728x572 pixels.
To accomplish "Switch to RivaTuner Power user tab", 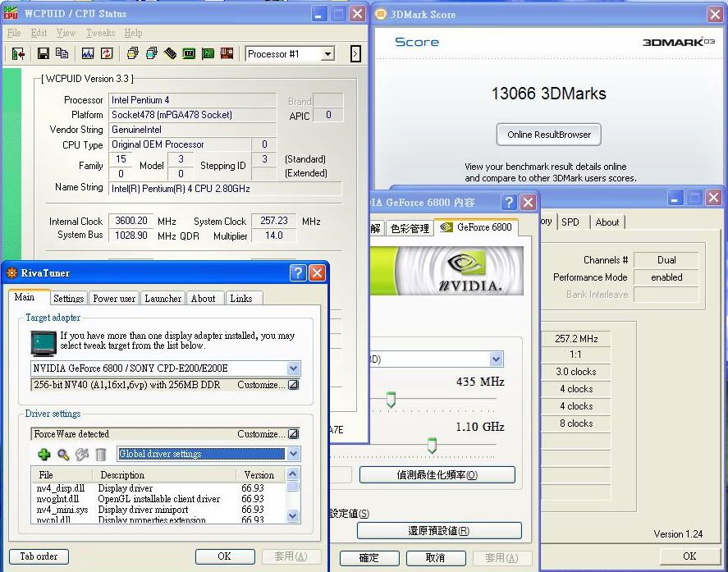I will point(114,299).
